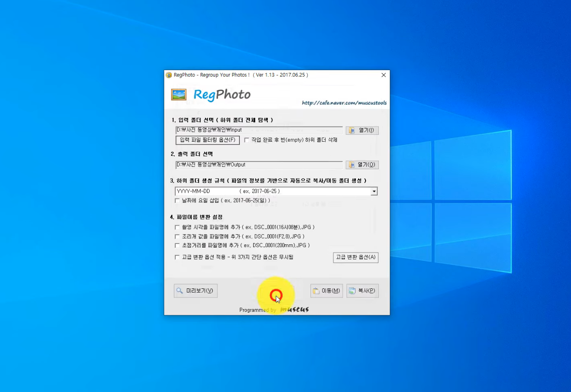The height and width of the screenshot is (392, 571).
Task: Click the clipboard icon on 이동(M) button
Action: coord(316,291)
